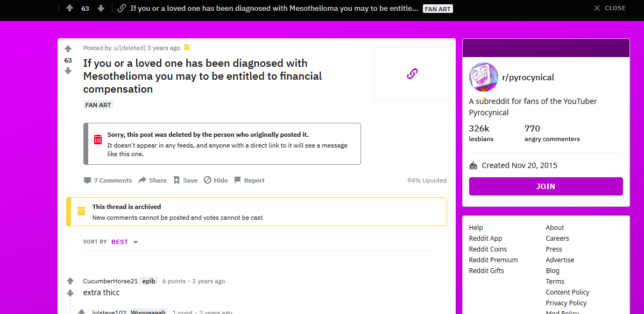Screen dimensions: 644x314
Task: Open the Press footer link
Action: (554, 249)
